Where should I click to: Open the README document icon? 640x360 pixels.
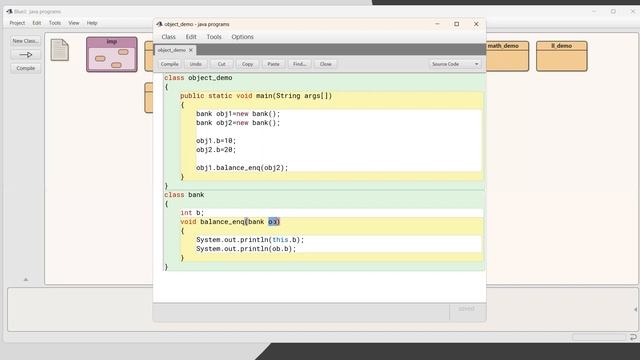point(60,50)
